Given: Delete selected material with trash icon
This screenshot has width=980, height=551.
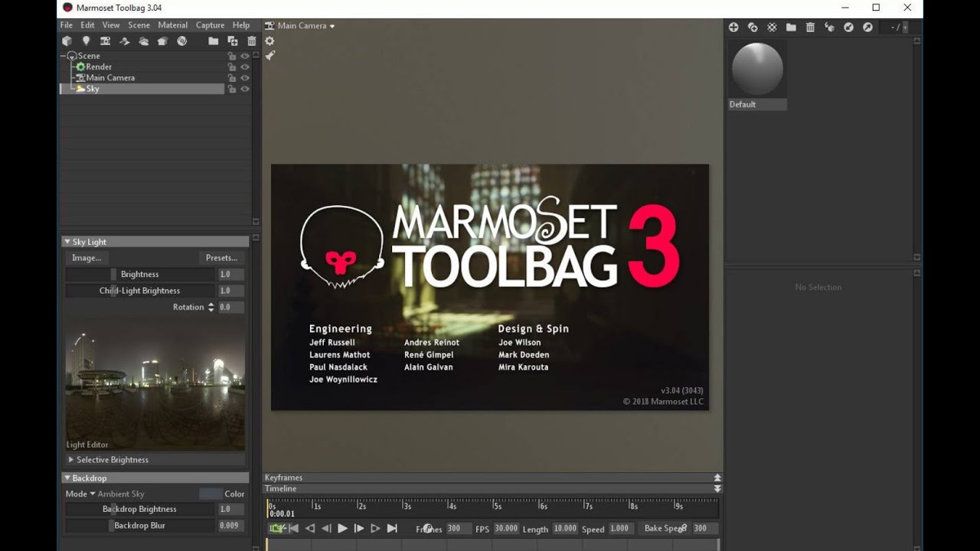Looking at the screenshot, I should pyautogui.click(x=810, y=28).
